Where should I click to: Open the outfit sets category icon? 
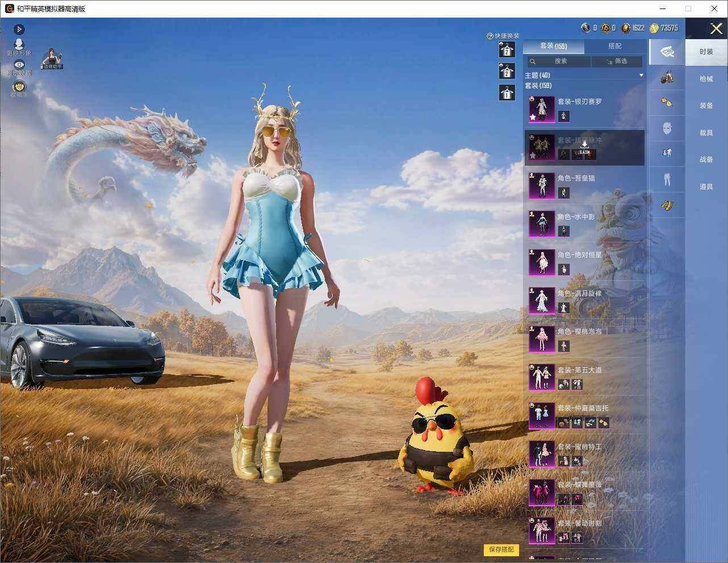point(667,52)
